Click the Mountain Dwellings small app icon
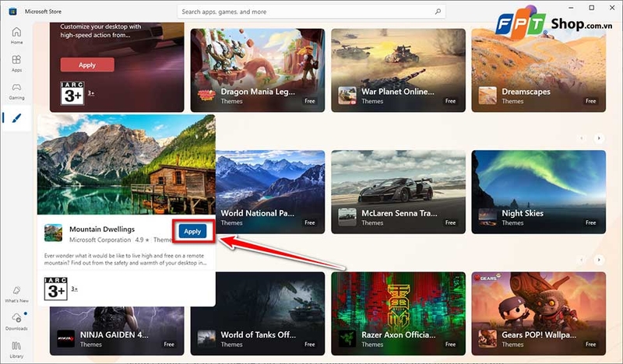This screenshot has height=364, width=623. [53, 233]
